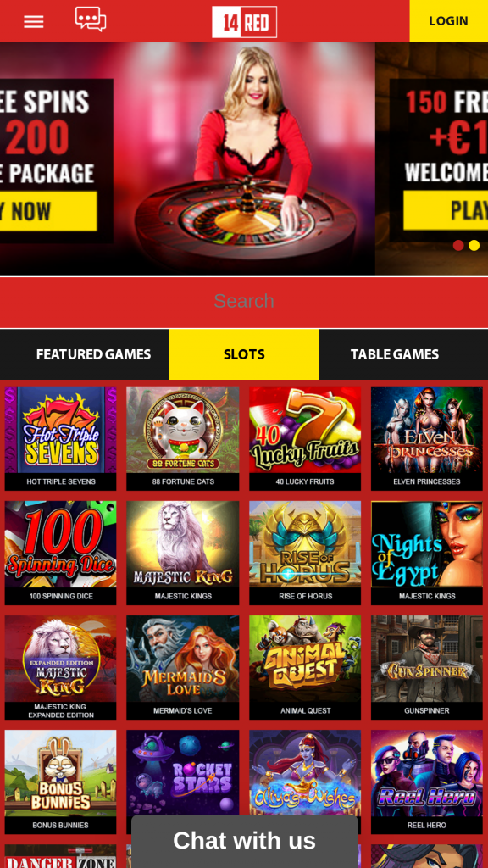Select the red carousel indicator dot

tap(458, 245)
